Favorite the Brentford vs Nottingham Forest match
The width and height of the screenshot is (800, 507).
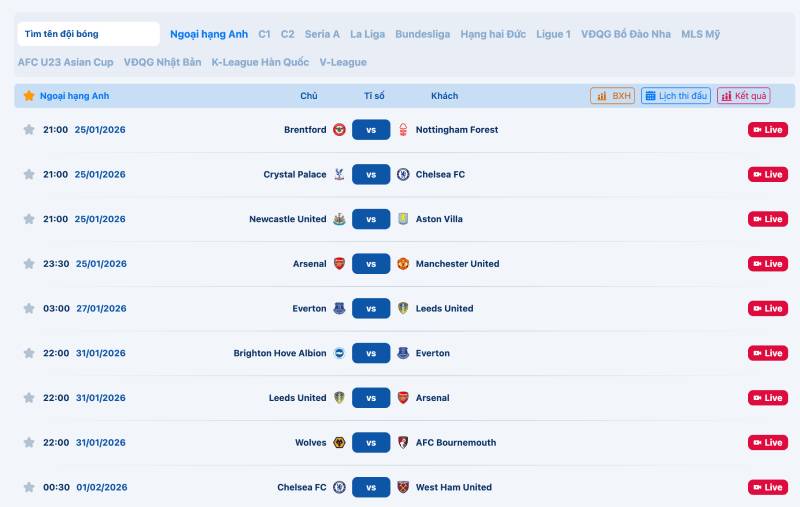click(29, 130)
